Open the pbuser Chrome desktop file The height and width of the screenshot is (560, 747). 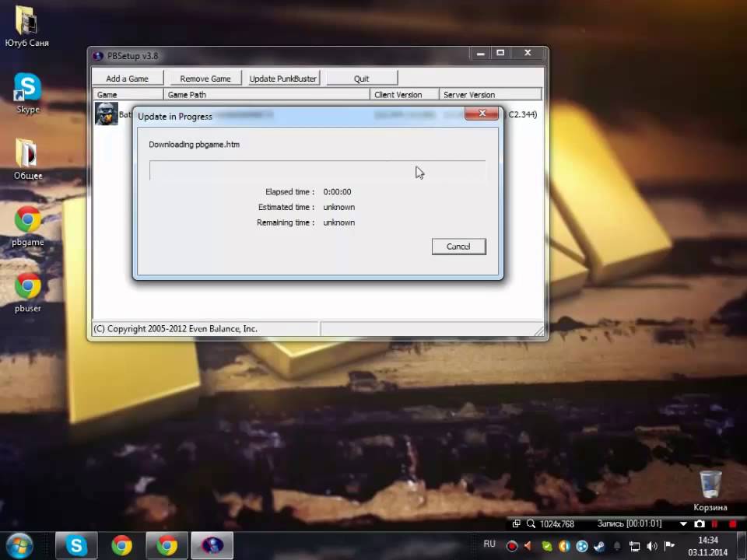(28, 292)
